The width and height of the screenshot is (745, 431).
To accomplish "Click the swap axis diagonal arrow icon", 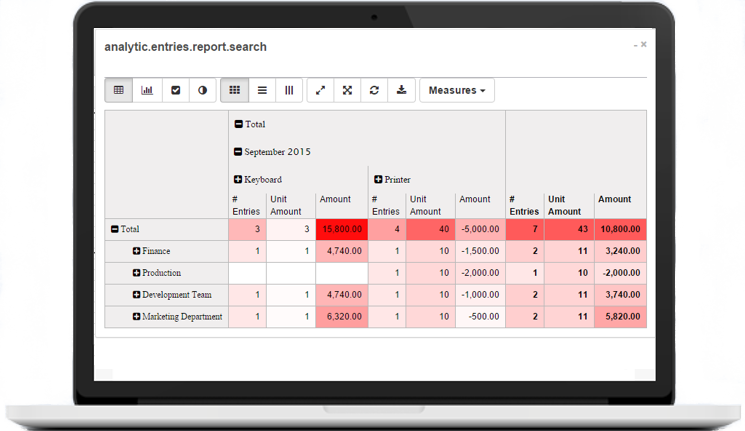I will pyautogui.click(x=320, y=90).
